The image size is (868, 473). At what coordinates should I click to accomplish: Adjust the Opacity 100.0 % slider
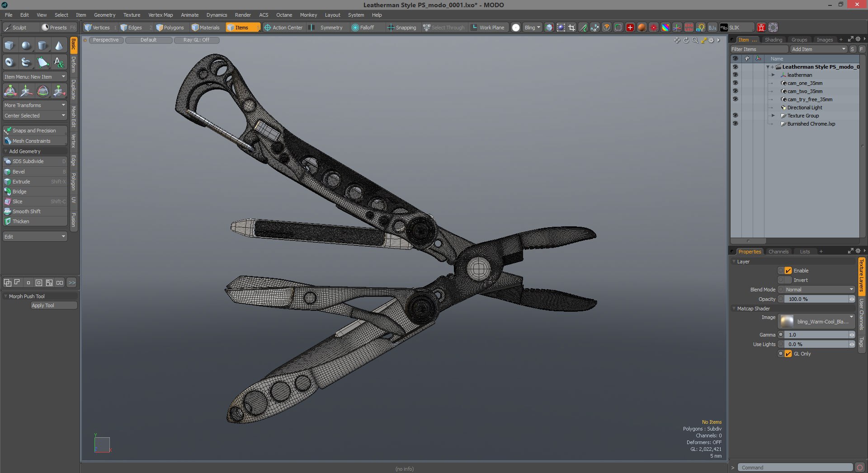(818, 299)
